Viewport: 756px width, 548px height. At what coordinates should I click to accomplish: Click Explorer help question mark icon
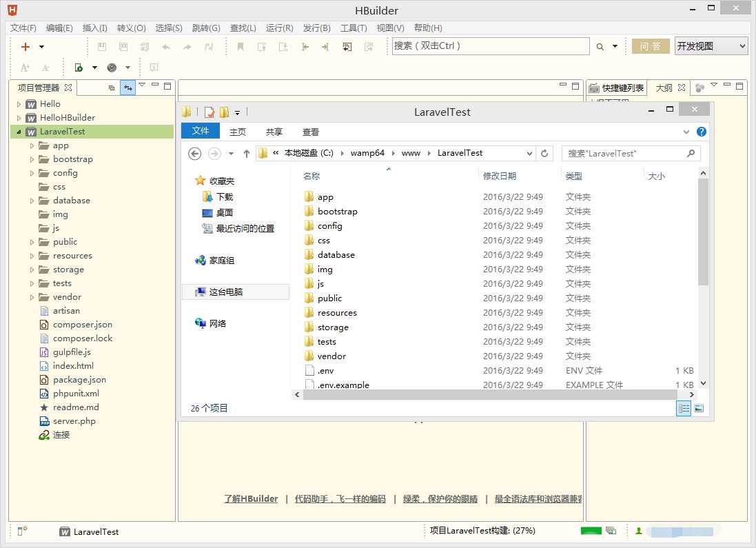tap(702, 132)
